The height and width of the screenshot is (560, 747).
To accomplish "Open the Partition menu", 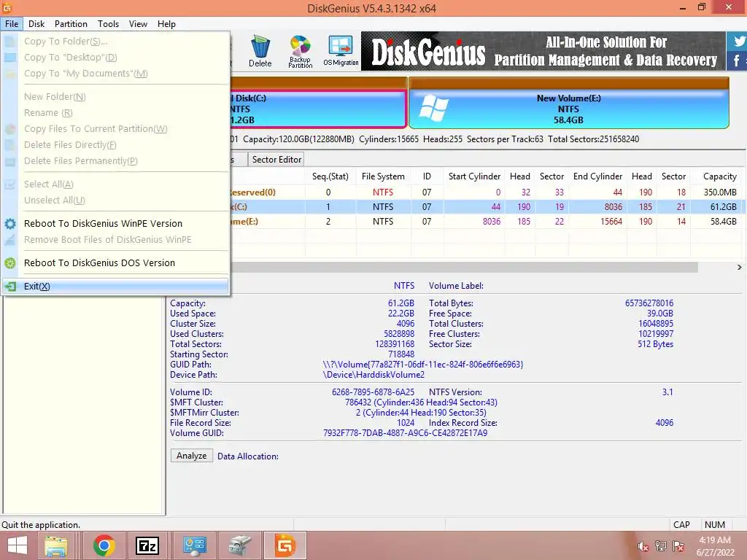I will tap(71, 24).
